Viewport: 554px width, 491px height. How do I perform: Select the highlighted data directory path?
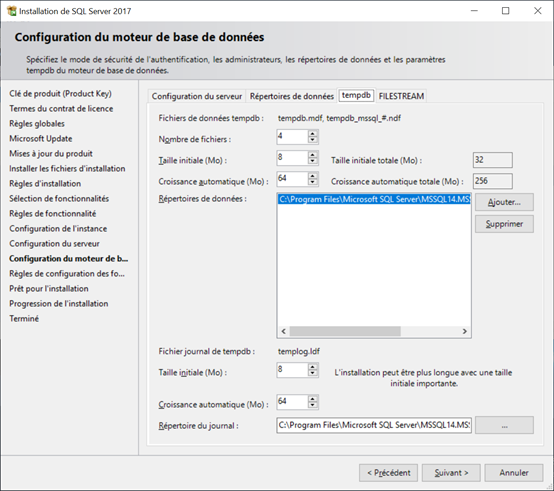point(374,199)
